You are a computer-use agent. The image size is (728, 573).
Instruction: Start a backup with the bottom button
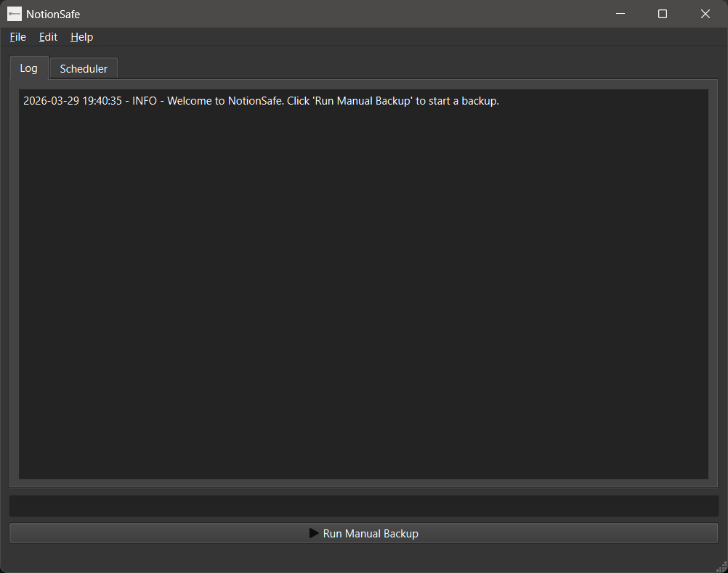[363, 532]
